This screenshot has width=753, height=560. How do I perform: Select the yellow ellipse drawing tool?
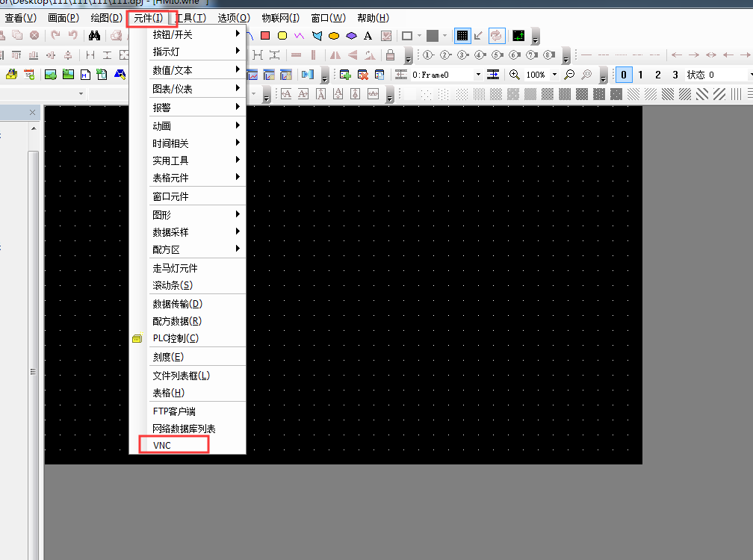pos(334,35)
